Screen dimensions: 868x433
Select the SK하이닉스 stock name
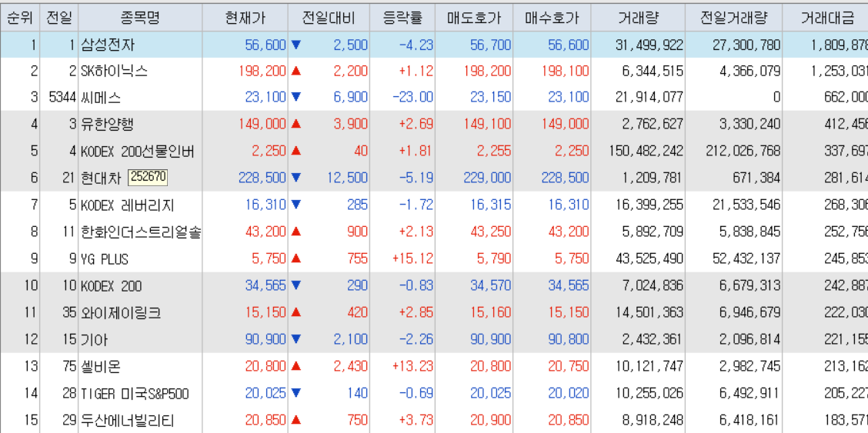point(114,72)
